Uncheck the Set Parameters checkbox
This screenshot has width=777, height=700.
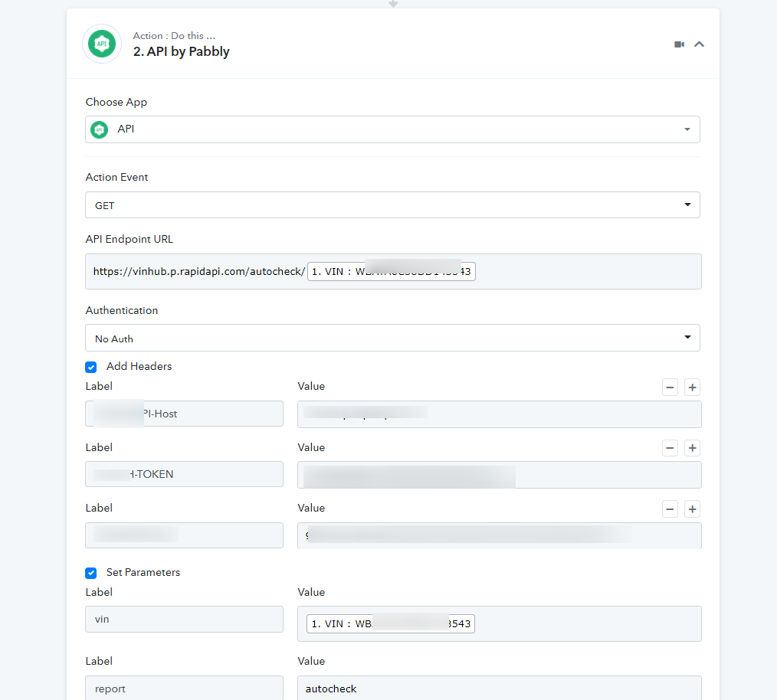click(x=90, y=573)
